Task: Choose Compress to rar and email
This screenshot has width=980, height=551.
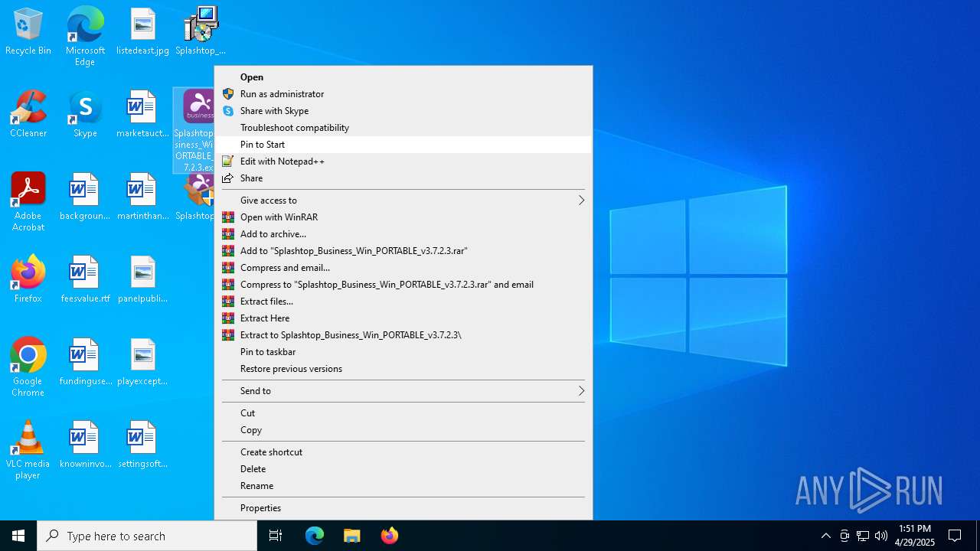Action: coord(403,285)
